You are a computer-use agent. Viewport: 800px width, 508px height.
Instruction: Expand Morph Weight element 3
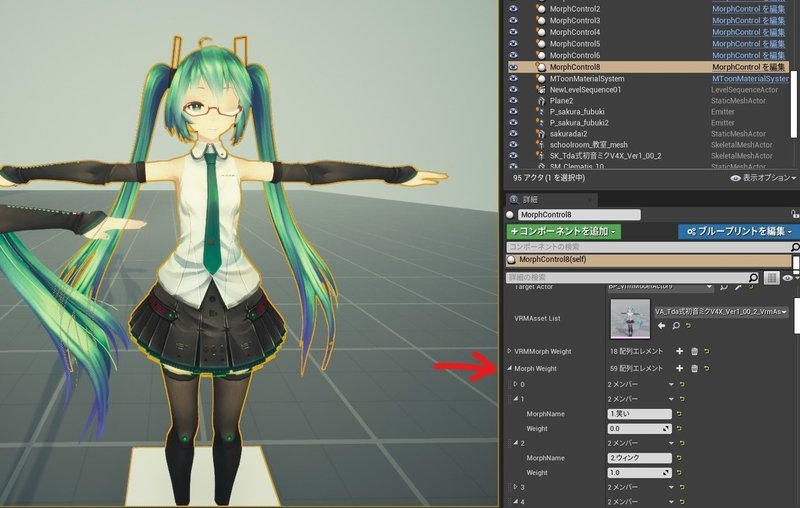pyautogui.click(x=515, y=487)
